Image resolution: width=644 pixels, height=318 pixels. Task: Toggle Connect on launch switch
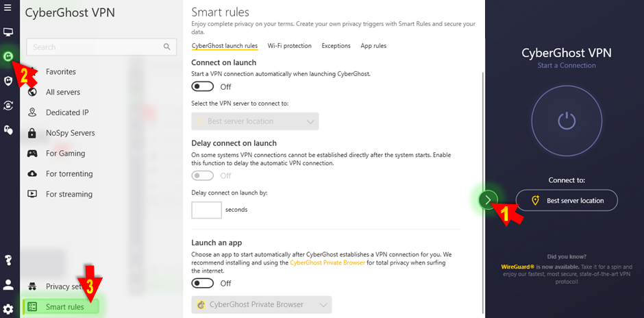tap(203, 86)
